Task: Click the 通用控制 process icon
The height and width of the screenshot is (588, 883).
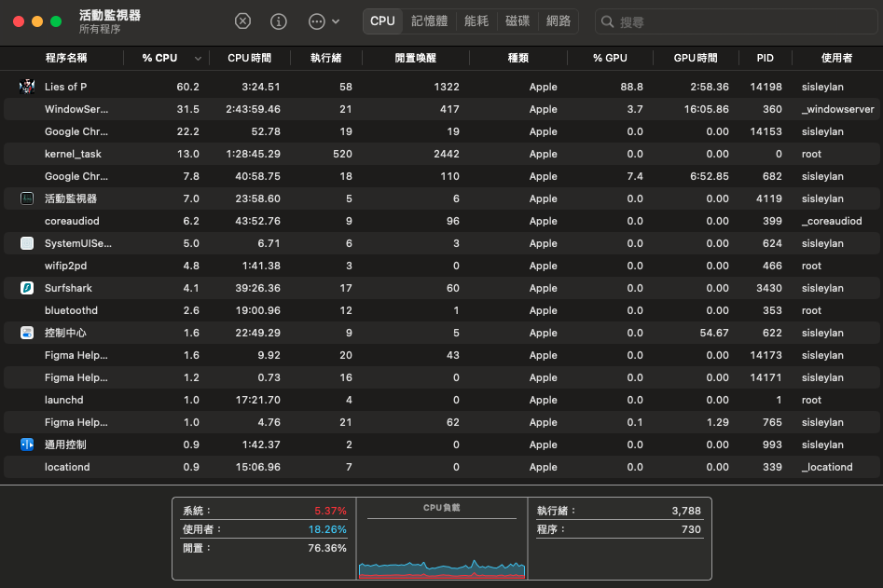Action: click(x=27, y=444)
